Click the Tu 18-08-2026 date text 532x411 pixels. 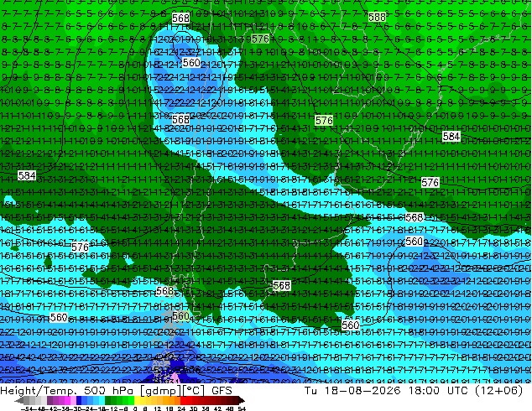[352, 390]
